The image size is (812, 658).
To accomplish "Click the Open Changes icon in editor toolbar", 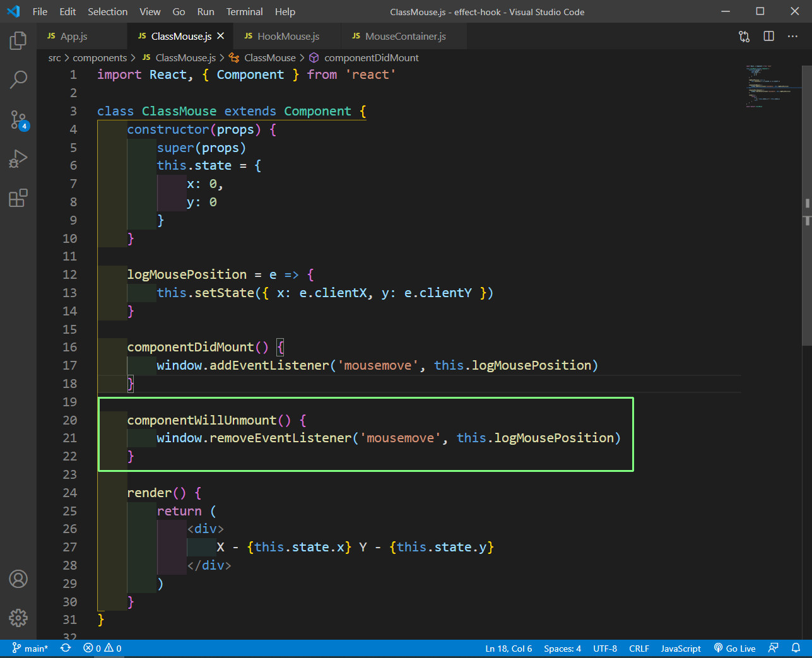I will [x=744, y=37].
